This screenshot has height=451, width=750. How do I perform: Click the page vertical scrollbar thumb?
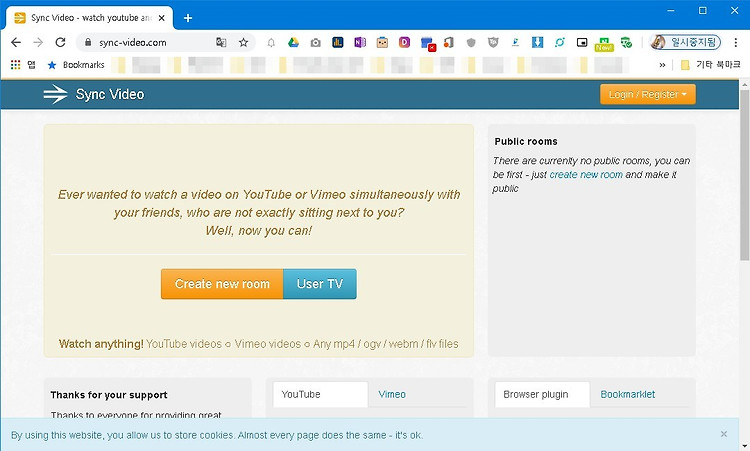745,175
